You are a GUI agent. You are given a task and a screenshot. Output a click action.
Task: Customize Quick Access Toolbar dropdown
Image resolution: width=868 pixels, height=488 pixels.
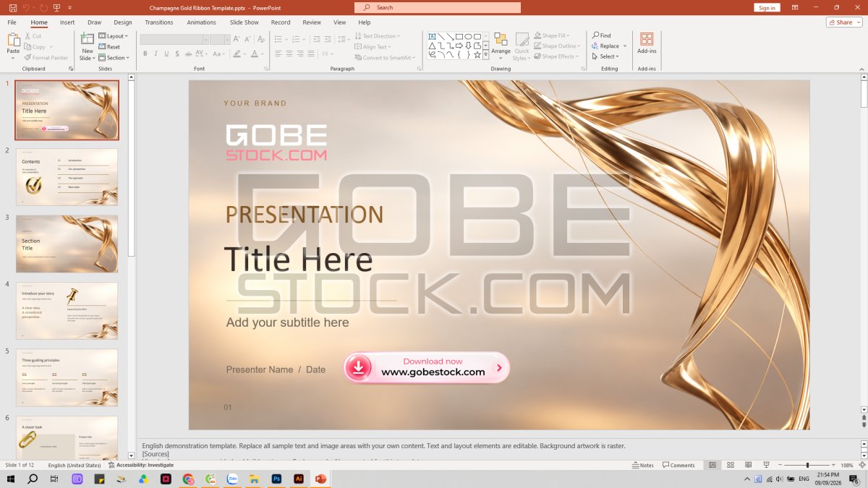(70, 7)
